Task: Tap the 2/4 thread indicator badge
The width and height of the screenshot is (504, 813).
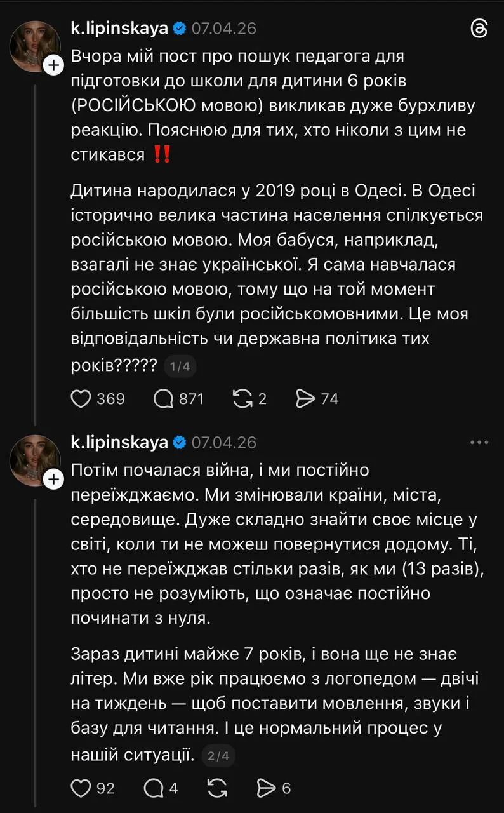Action: coord(218,756)
